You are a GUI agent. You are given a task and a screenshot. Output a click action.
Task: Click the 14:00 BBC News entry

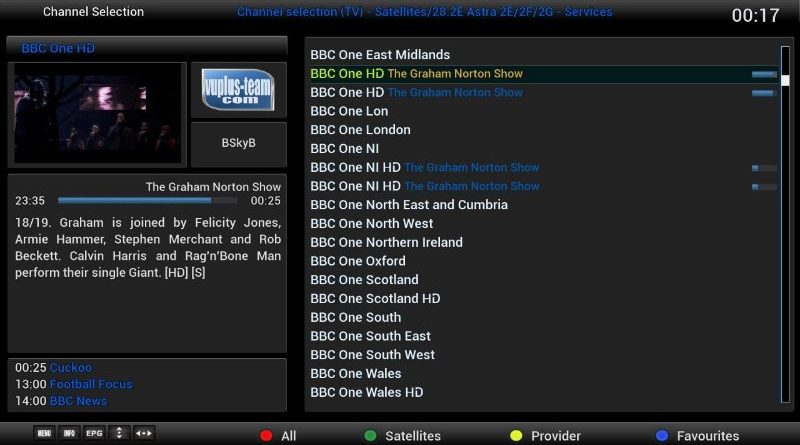tap(61, 401)
